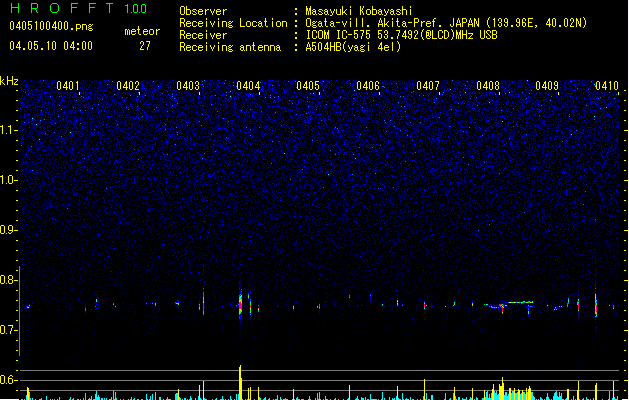Click the 0404 time marker
This screenshot has width=629, height=400.
248,86
